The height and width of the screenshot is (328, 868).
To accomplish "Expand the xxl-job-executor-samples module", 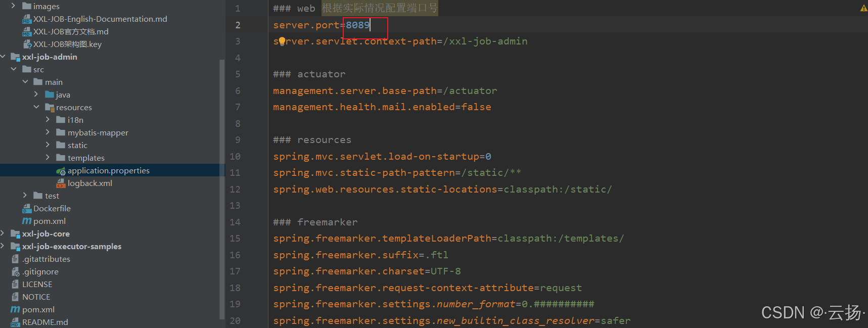I will point(3,246).
